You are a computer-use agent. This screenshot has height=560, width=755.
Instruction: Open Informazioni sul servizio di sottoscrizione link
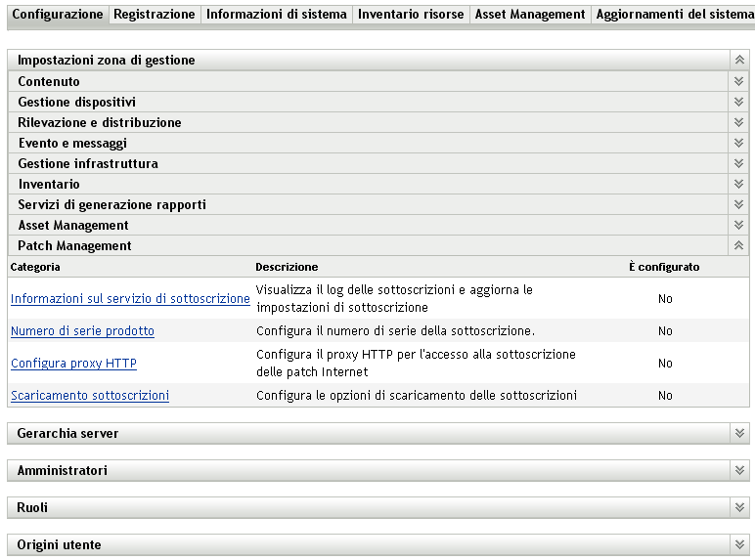point(130,299)
